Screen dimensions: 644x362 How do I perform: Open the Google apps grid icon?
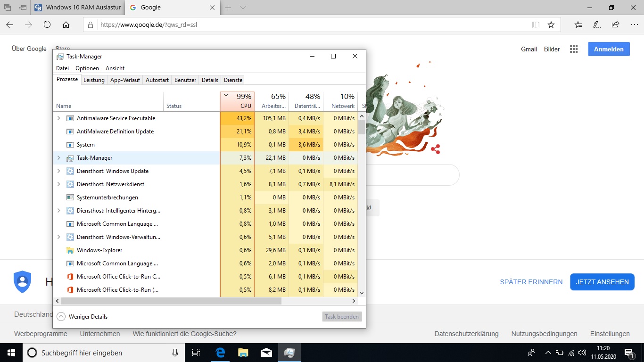(x=574, y=49)
